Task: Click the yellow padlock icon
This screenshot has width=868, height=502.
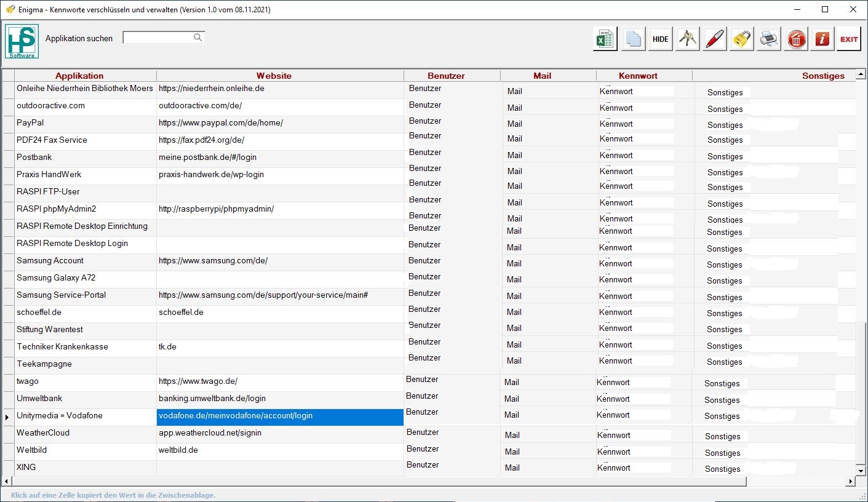Action: 742,39
